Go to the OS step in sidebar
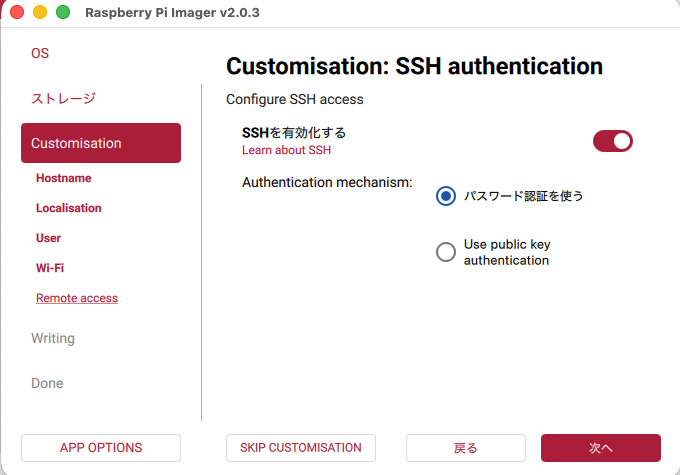The image size is (680, 475). pos(40,53)
